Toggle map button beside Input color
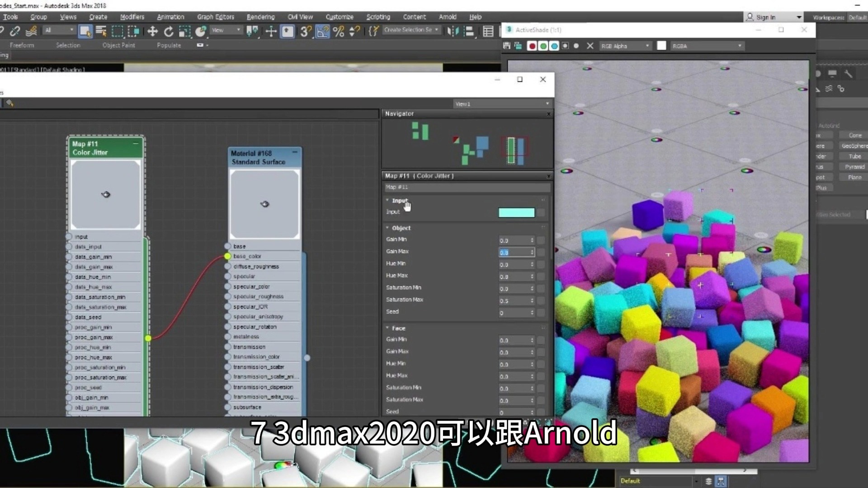The image size is (868, 488). [x=541, y=212]
